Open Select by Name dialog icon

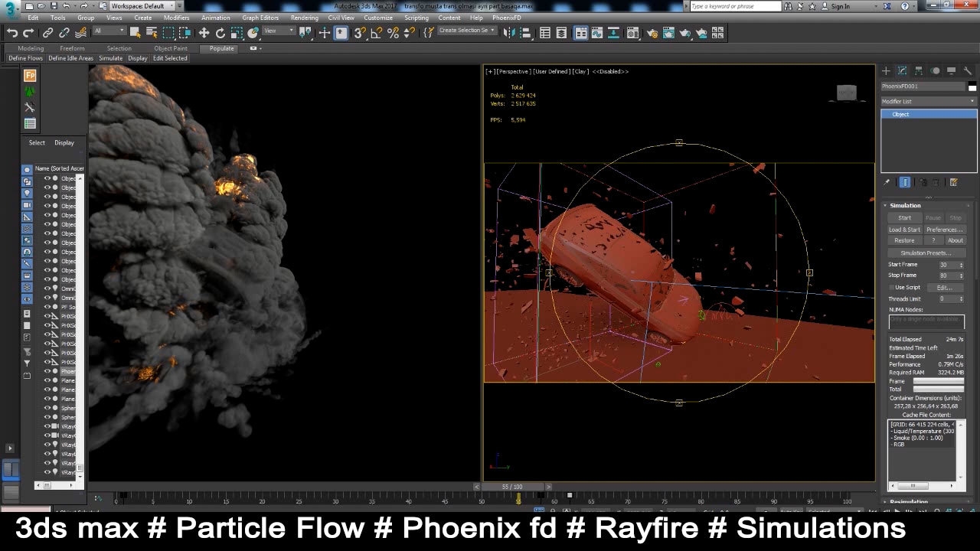tap(151, 33)
